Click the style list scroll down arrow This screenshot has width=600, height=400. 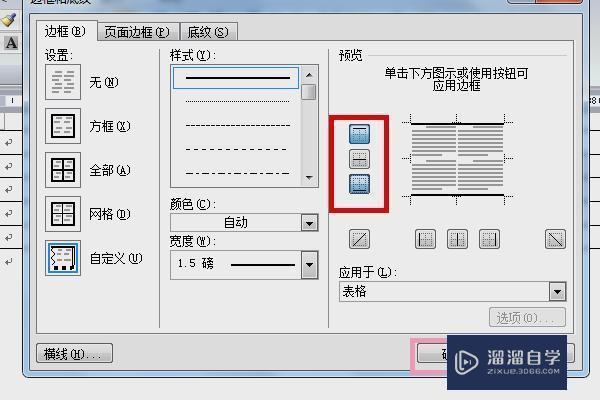click(x=309, y=178)
